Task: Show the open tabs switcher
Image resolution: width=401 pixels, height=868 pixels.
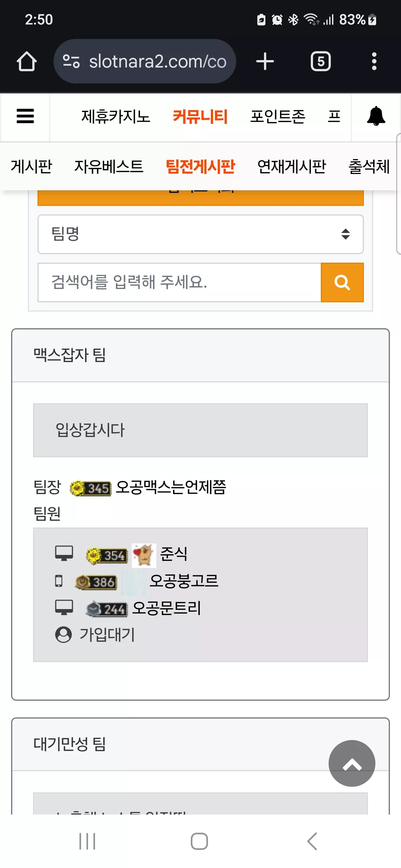Action: (321, 61)
